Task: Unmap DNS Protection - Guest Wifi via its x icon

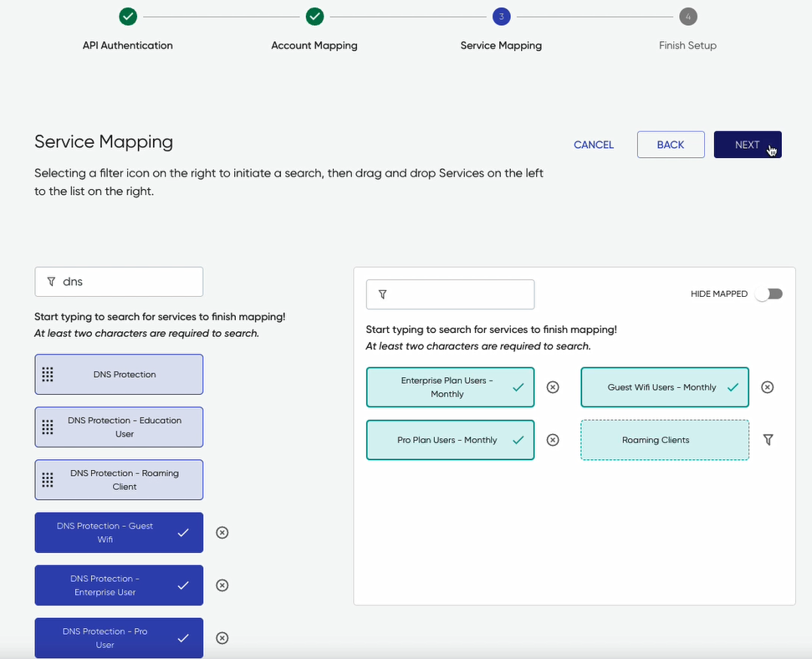Action: 222,533
